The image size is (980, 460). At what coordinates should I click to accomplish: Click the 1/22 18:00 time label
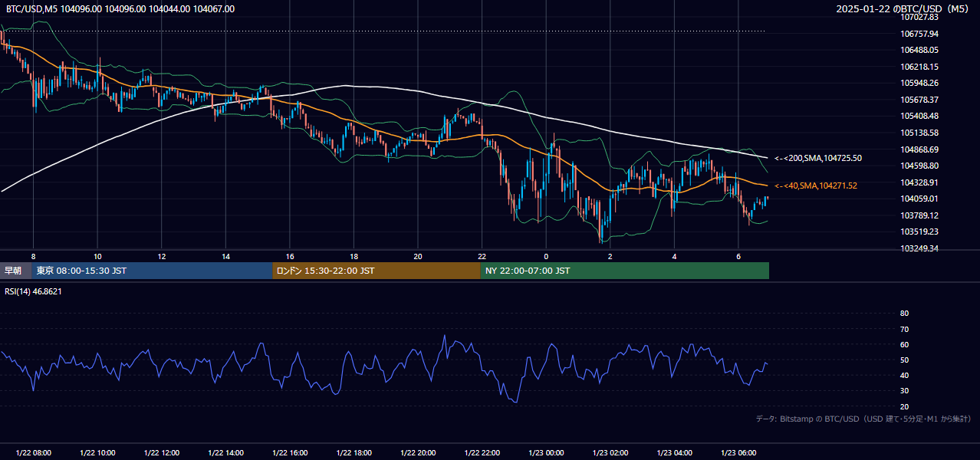pos(354,453)
